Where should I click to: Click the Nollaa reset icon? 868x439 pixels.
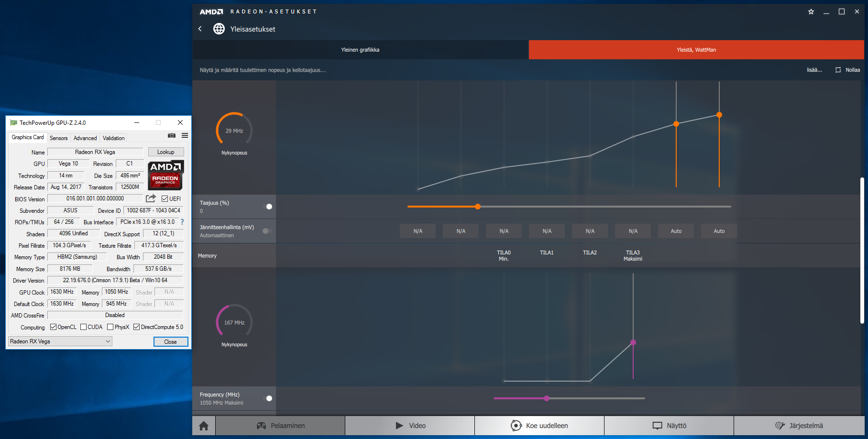point(838,70)
